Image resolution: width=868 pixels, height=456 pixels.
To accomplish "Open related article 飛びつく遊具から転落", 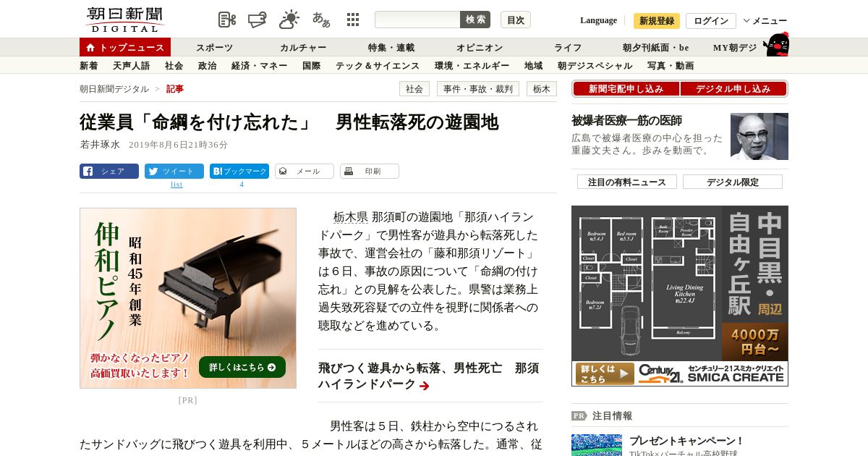I will [x=428, y=376].
